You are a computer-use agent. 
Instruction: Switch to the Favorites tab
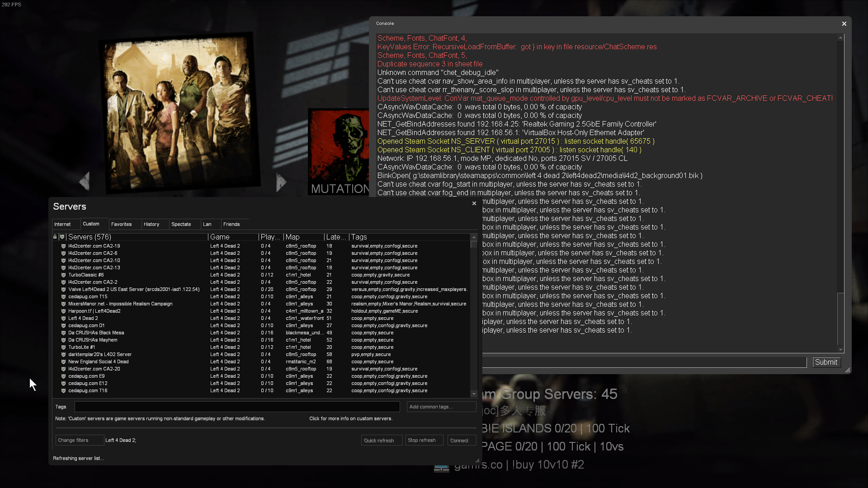(x=121, y=224)
